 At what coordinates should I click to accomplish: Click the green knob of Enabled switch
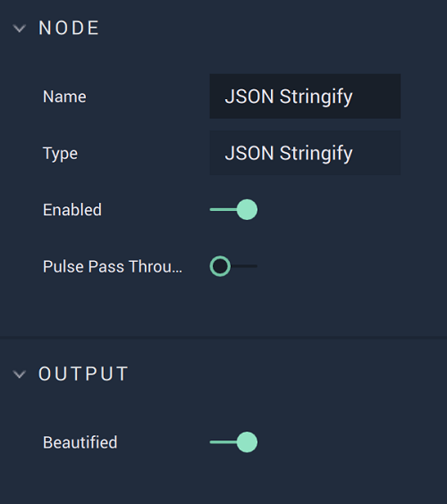coord(247,210)
